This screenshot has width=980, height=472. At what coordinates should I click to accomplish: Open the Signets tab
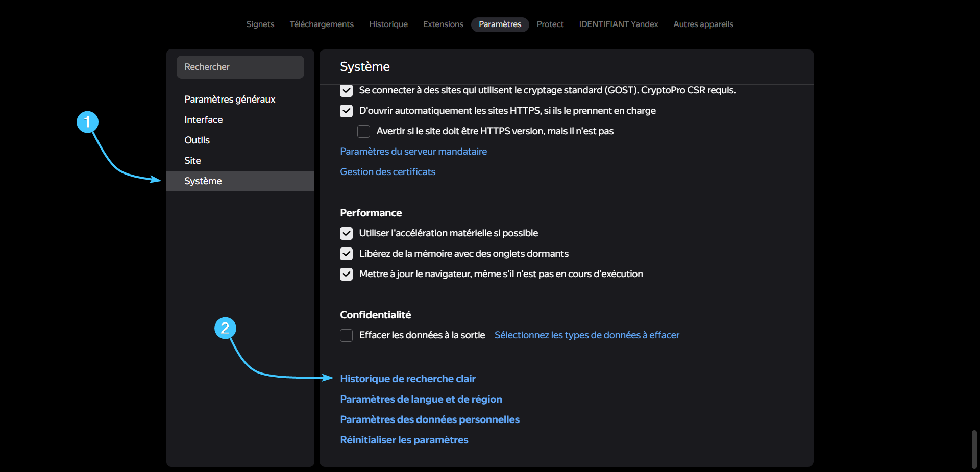[260, 24]
